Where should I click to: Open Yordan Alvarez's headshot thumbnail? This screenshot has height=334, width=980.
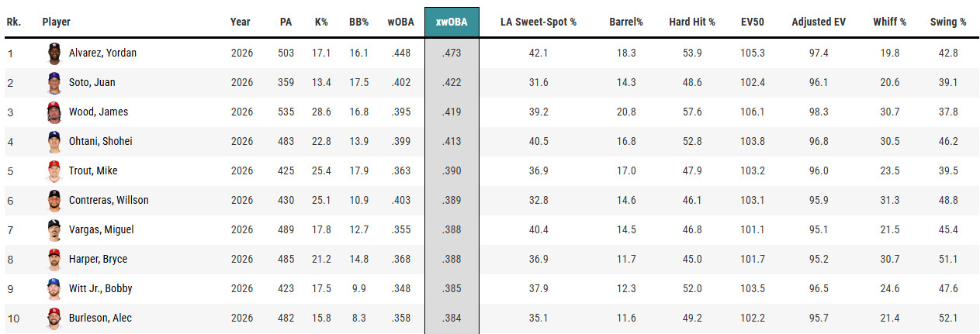pos(53,53)
